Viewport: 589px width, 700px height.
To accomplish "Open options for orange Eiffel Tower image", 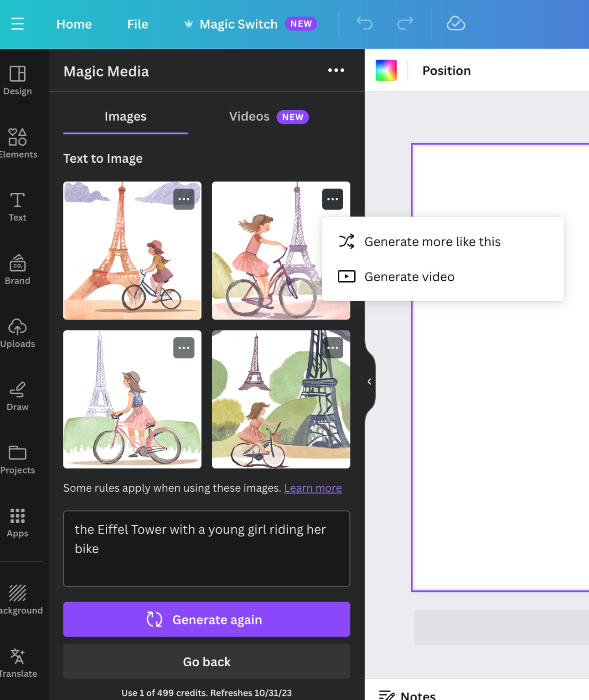I will 184,199.
